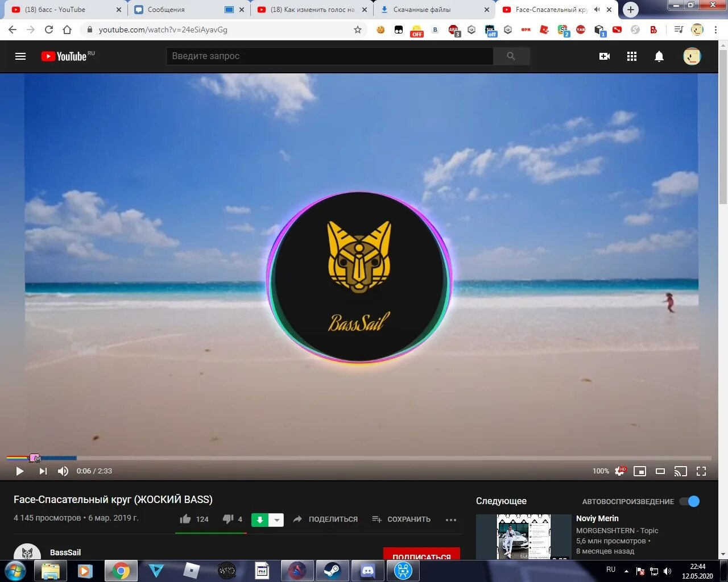
Task: Open the YouTube hamburger guide menu
Action: (20, 56)
